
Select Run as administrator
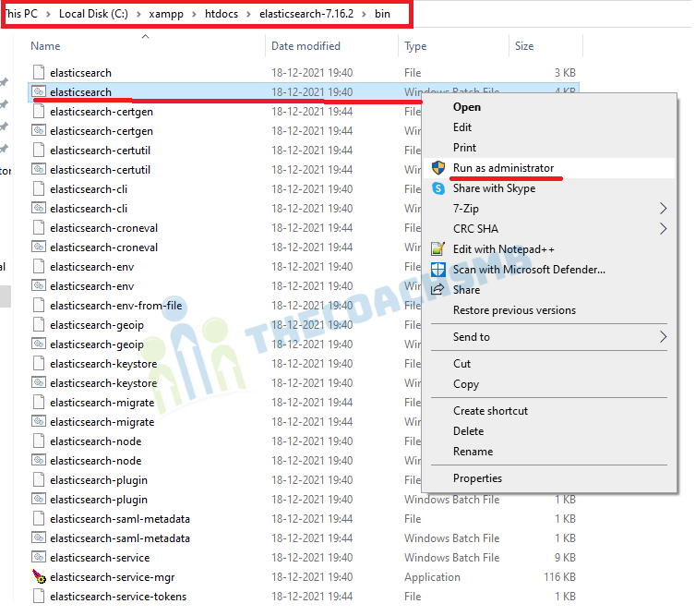(504, 168)
